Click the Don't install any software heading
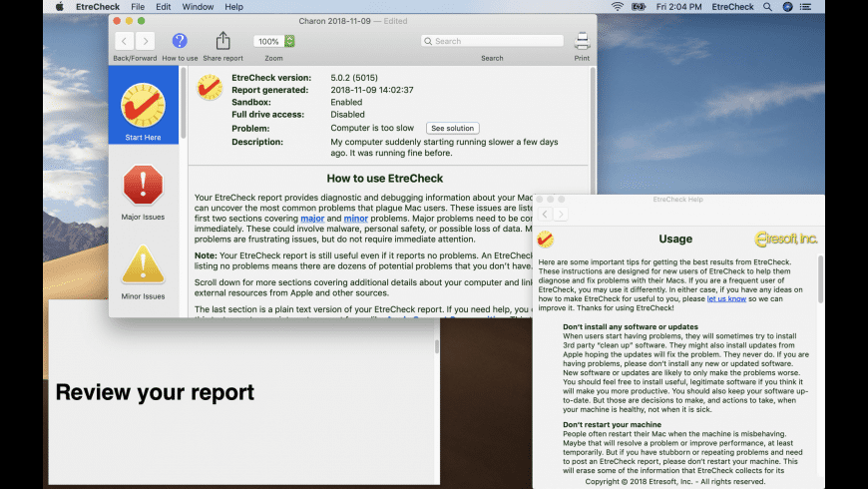The image size is (868, 489). coord(631,326)
